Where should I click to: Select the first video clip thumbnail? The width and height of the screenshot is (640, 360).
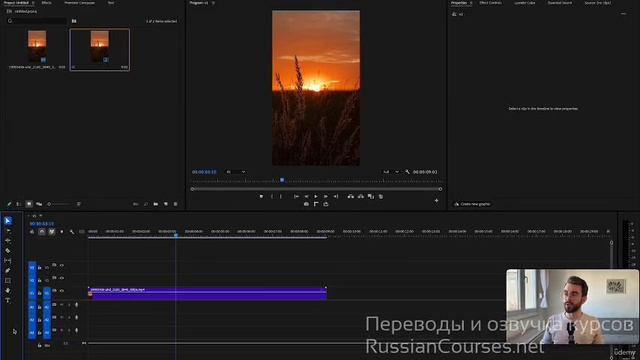pyautogui.click(x=37, y=47)
